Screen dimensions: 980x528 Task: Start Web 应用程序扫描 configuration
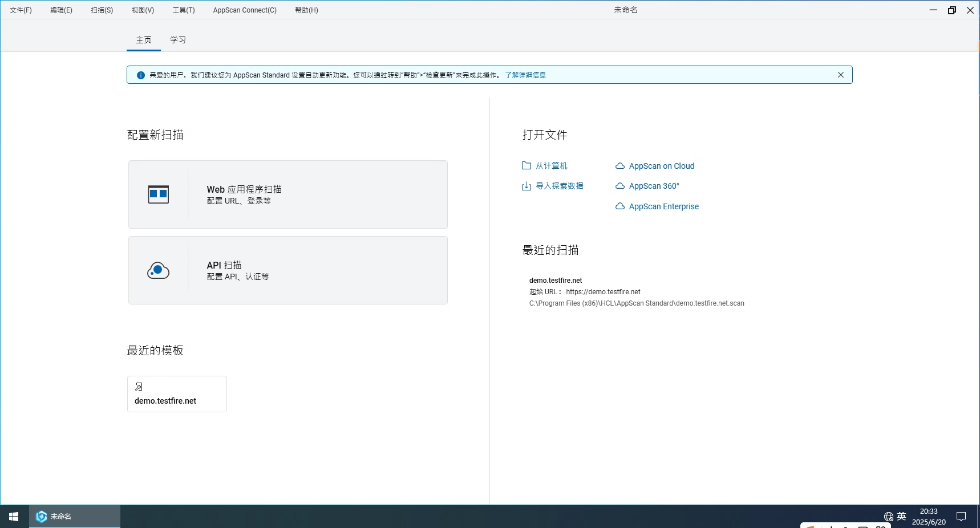click(288, 194)
